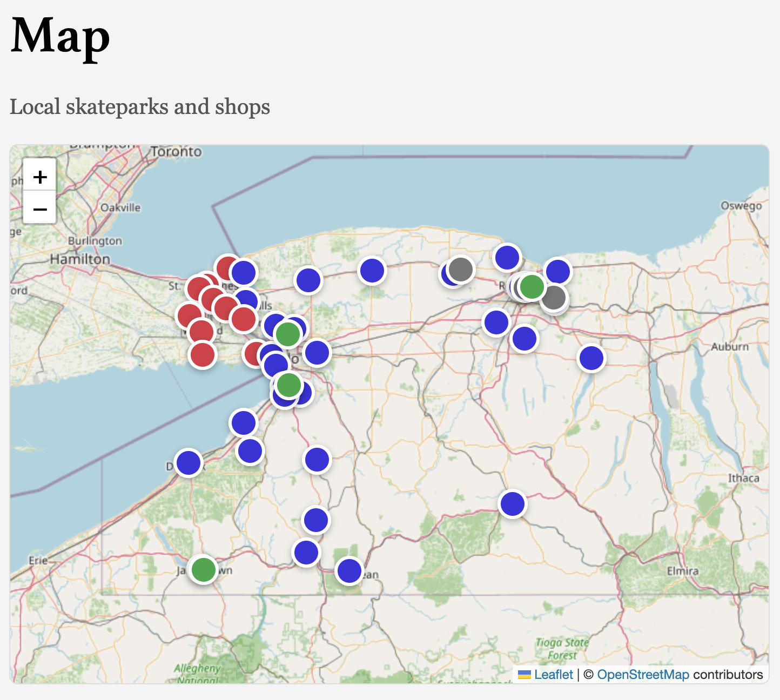Viewport: 780px width, 700px height.
Task: Click the Elmira city label on the map
Action: pos(683,571)
